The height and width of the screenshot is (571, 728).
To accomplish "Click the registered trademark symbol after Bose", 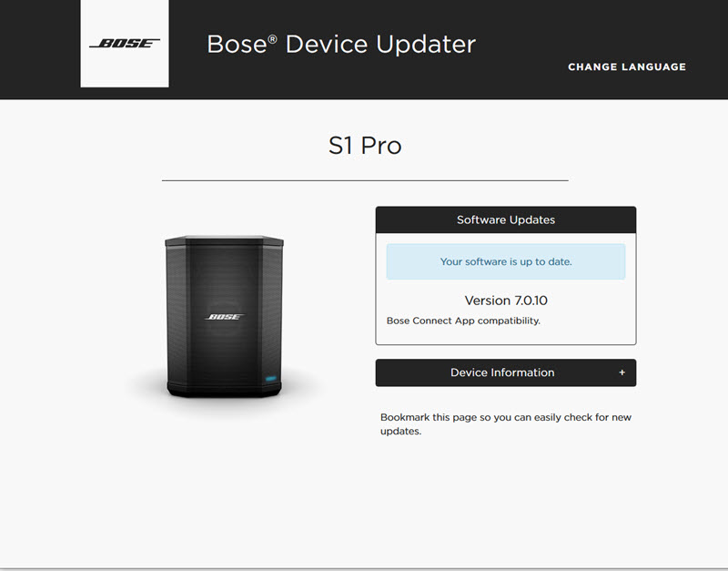I will pos(272,38).
